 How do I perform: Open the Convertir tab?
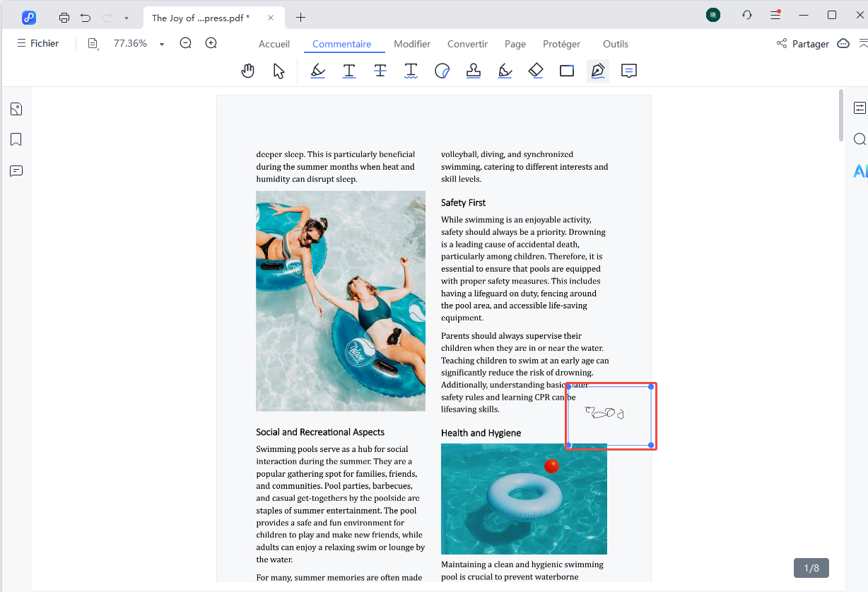pyautogui.click(x=467, y=44)
